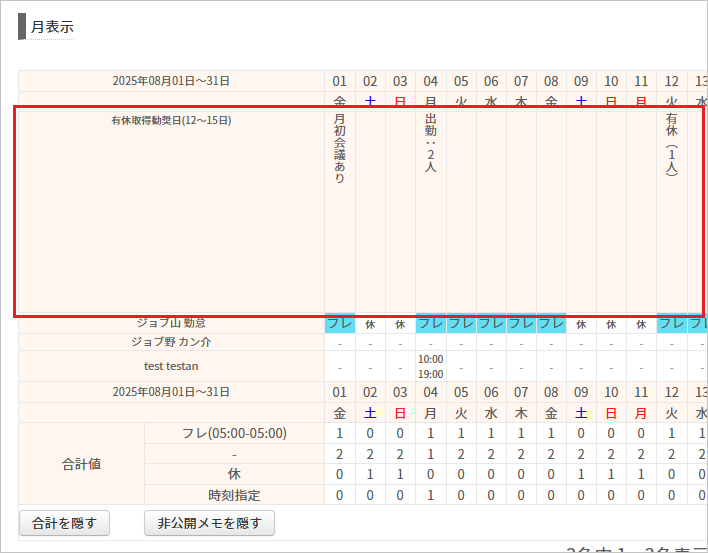Click ジョブ山's 休 cell on day 02
The image size is (708, 553).
coord(370,324)
